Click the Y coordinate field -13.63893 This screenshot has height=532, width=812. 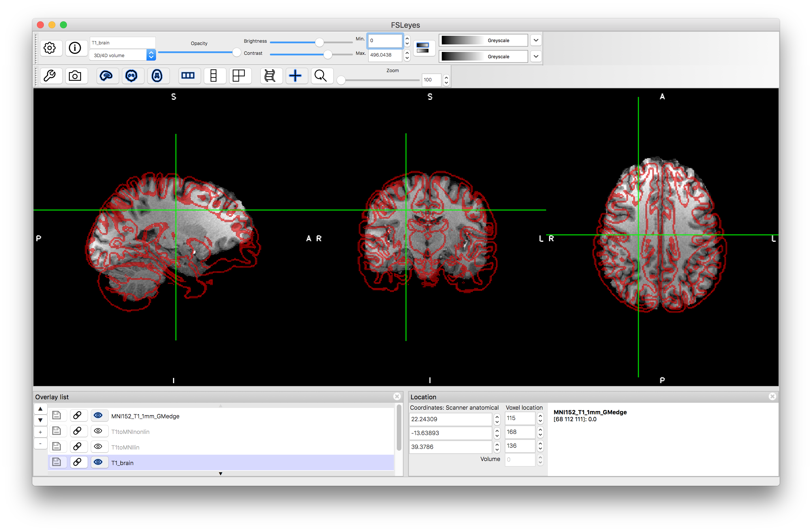[x=450, y=433]
